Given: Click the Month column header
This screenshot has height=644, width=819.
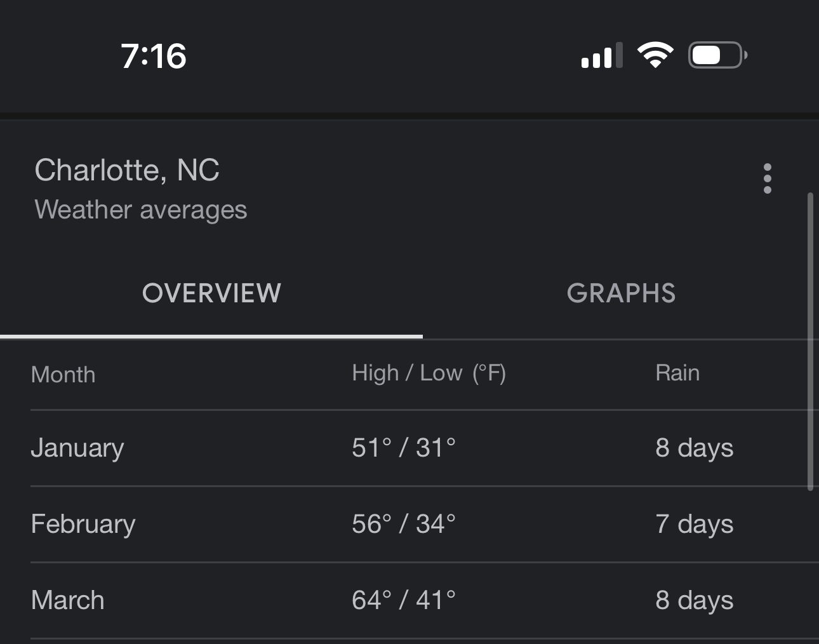Looking at the screenshot, I should pos(63,375).
